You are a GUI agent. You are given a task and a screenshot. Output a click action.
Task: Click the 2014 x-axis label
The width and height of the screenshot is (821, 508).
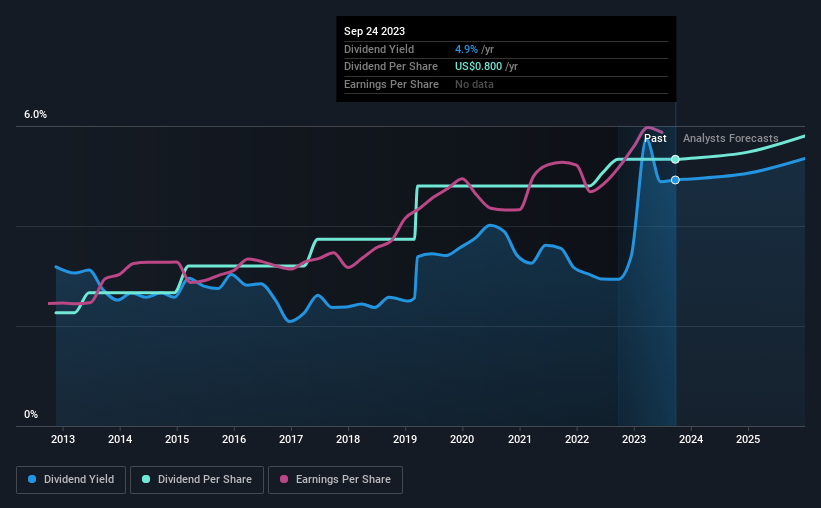[120, 439]
